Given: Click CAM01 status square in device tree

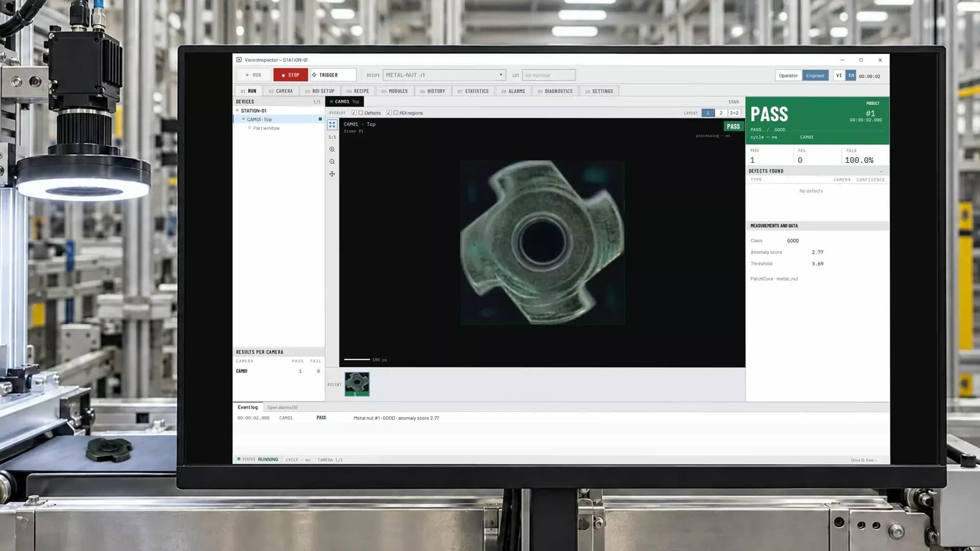Looking at the screenshot, I should tap(320, 119).
